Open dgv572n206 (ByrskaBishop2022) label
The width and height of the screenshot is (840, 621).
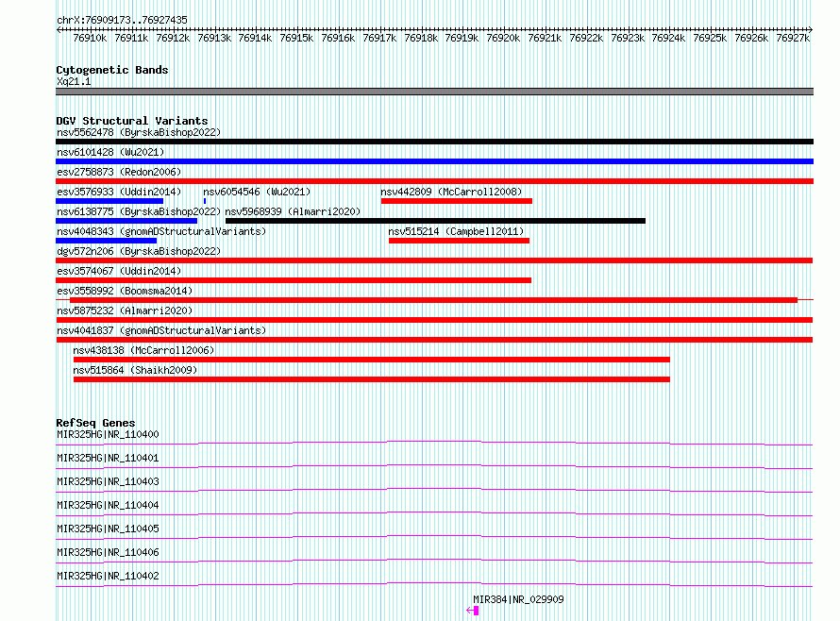click(139, 251)
